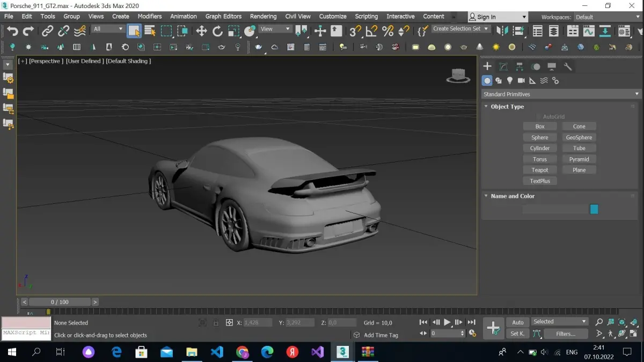Select Lights category in Create panel
Viewport: 644px width, 362px height.
point(510,80)
